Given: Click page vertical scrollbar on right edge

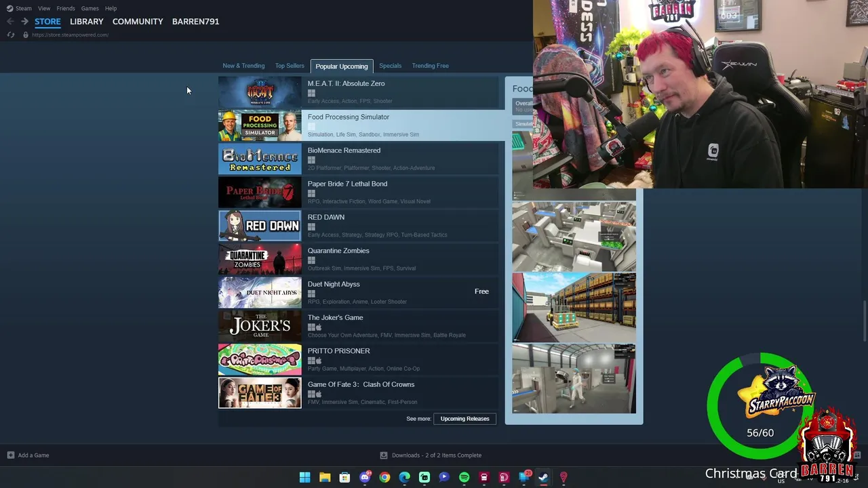Looking at the screenshot, I should [x=865, y=320].
